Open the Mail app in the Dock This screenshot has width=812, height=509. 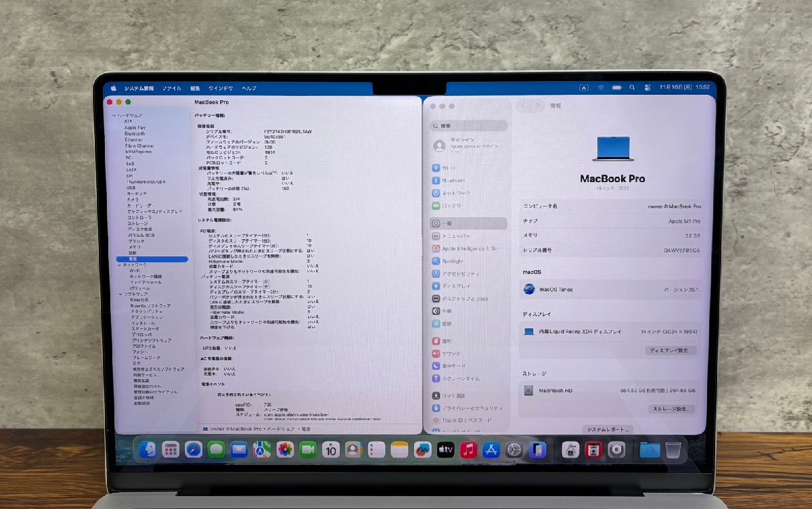(x=240, y=449)
